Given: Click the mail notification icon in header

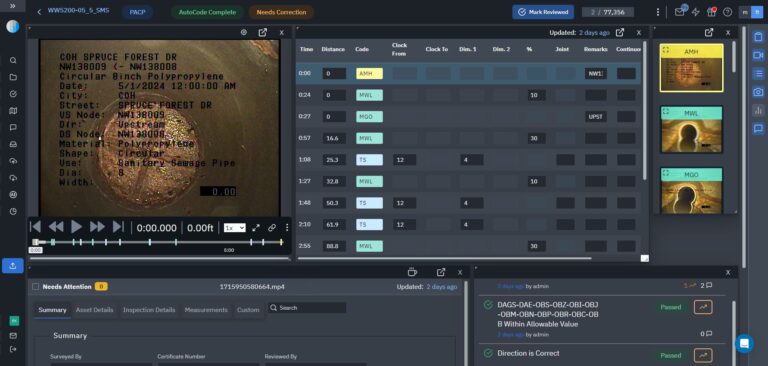Looking at the screenshot, I should (680, 12).
